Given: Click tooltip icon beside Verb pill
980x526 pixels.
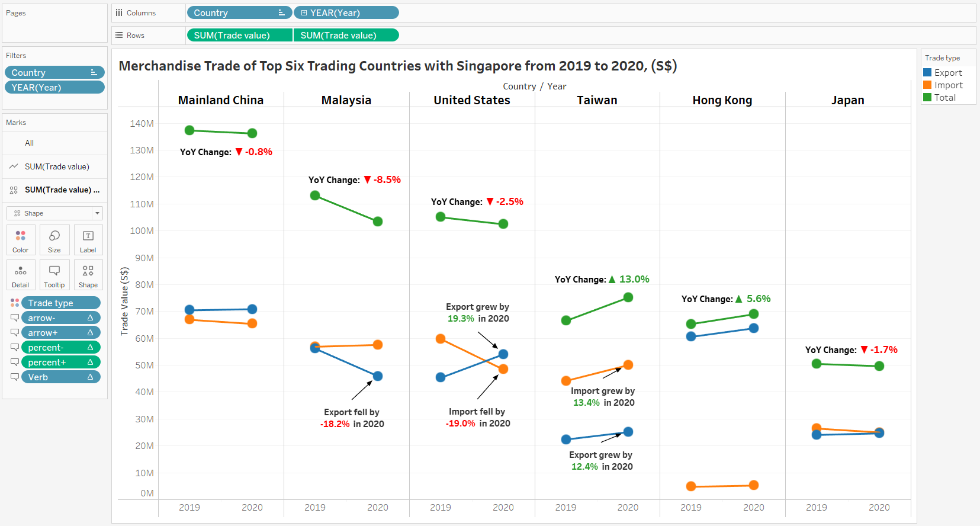Looking at the screenshot, I should pos(15,377).
